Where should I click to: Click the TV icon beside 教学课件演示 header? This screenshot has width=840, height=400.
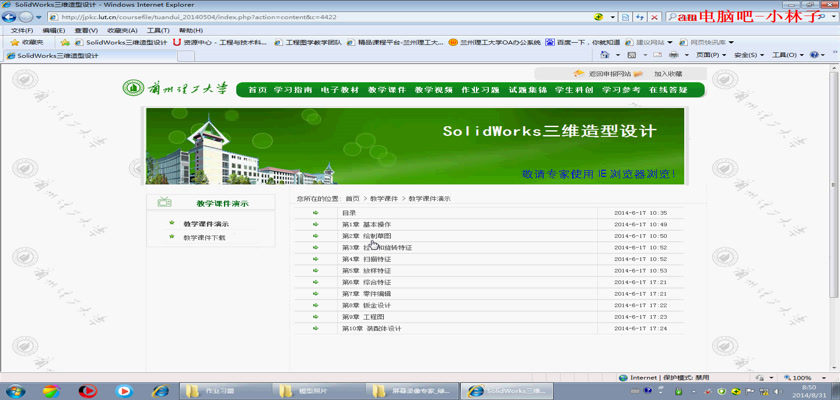pos(164,202)
